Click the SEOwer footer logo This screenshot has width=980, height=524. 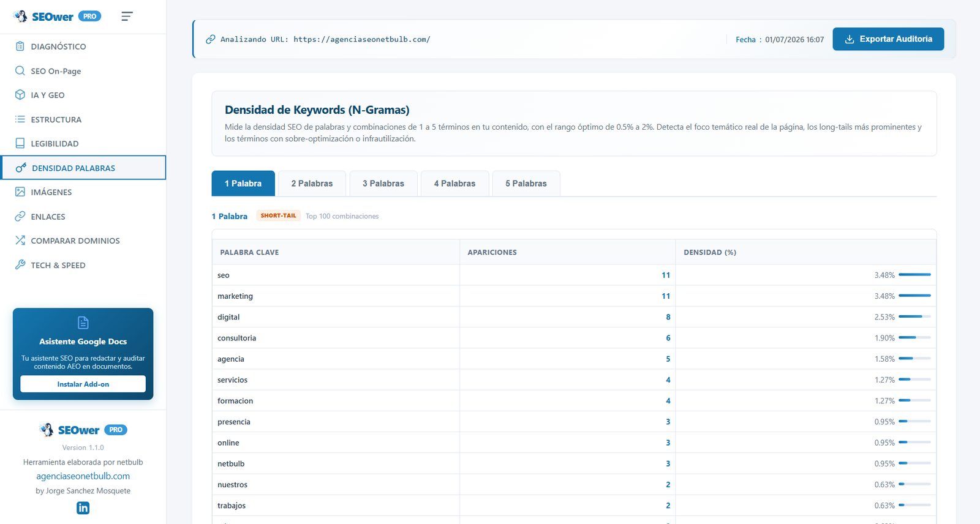pyautogui.click(x=69, y=430)
